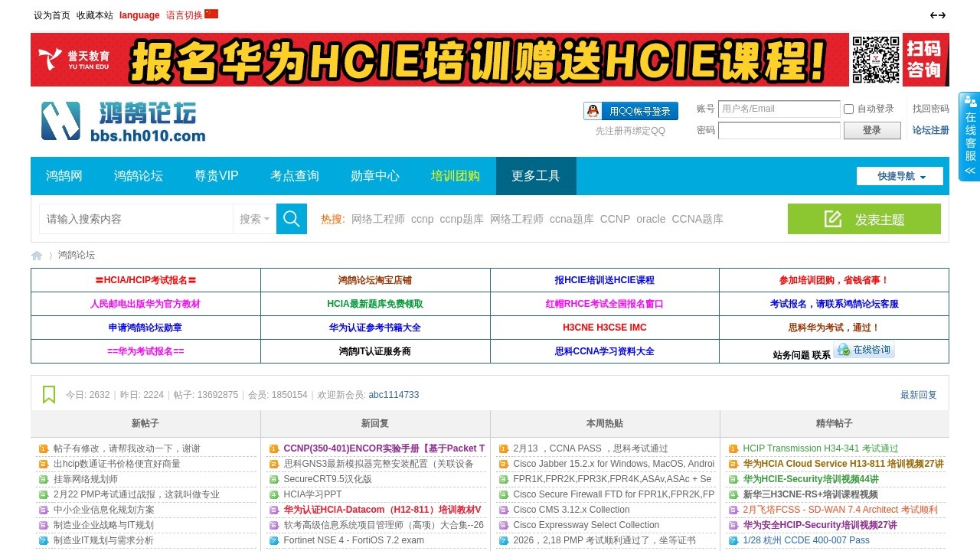Viewport: 980px width, 551px height.
Task: Click the width toggle arrows icon
Action: coord(938,15)
